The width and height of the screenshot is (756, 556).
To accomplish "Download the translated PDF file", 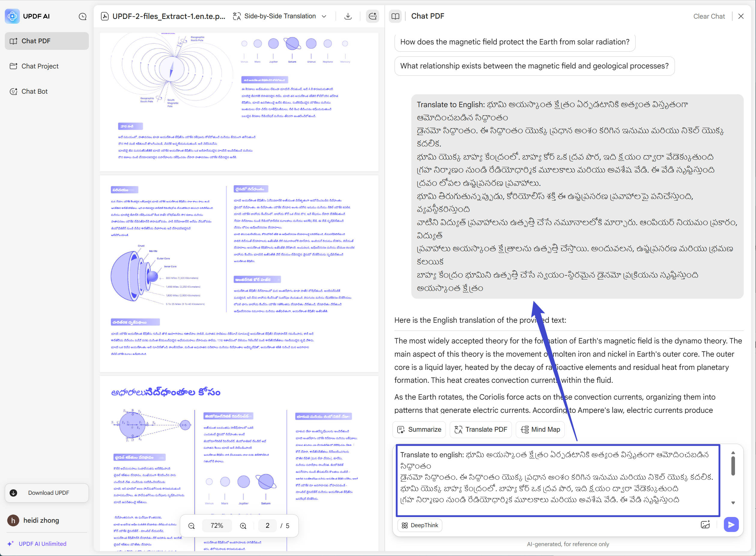I will [x=348, y=16].
